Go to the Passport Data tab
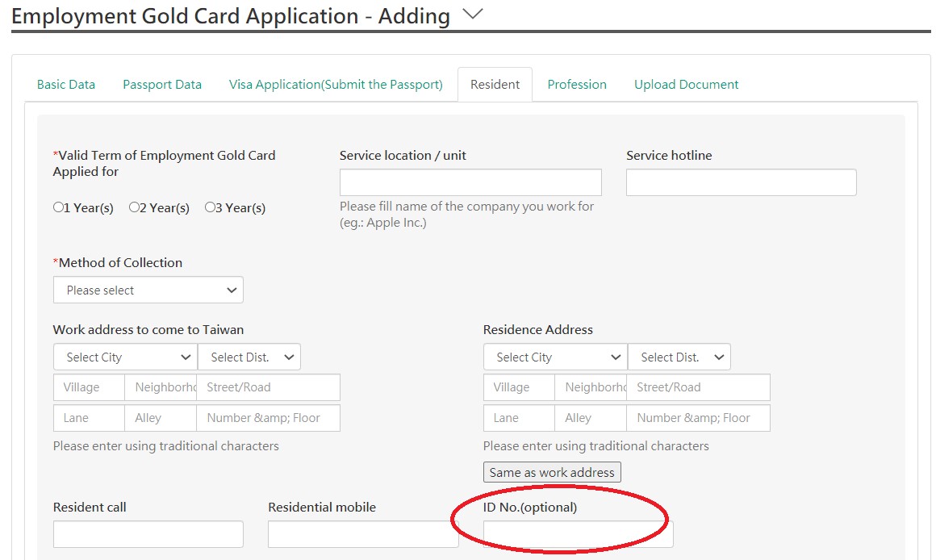Viewport: 936px width, 560px height. point(162,85)
